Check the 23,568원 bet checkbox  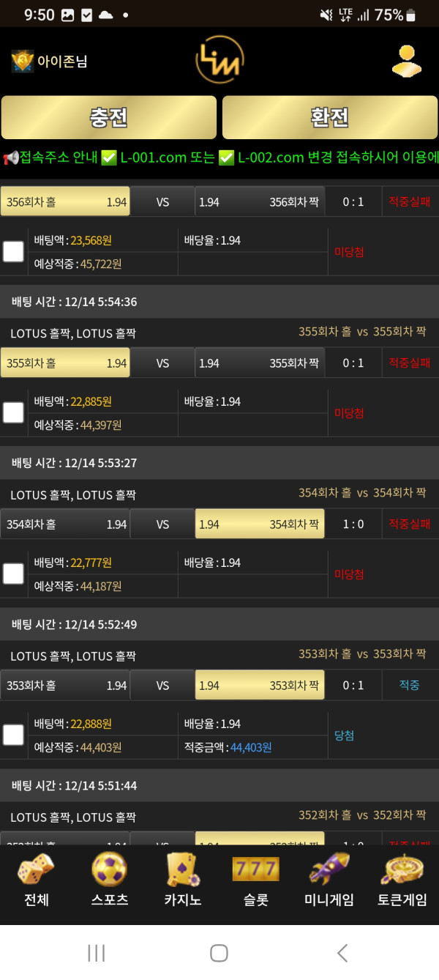pyautogui.click(x=13, y=252)
